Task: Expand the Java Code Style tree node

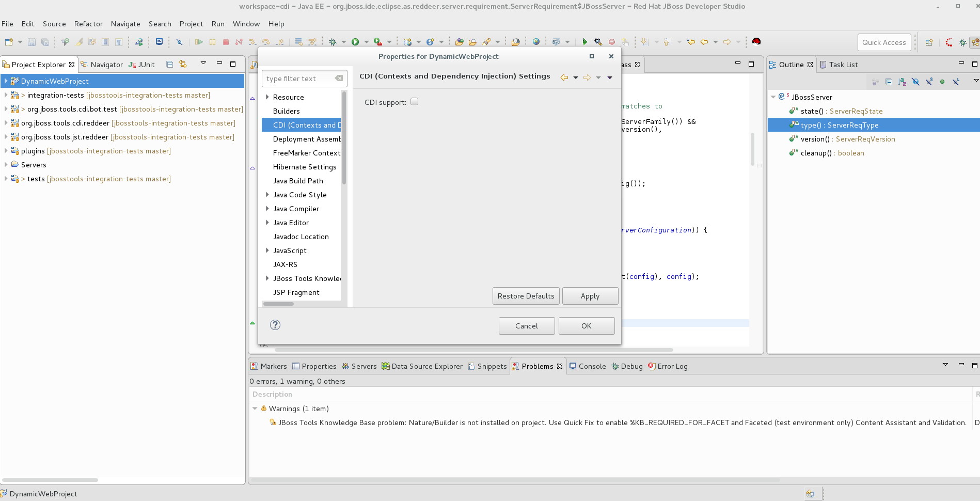Action: (x=267, y=195)
